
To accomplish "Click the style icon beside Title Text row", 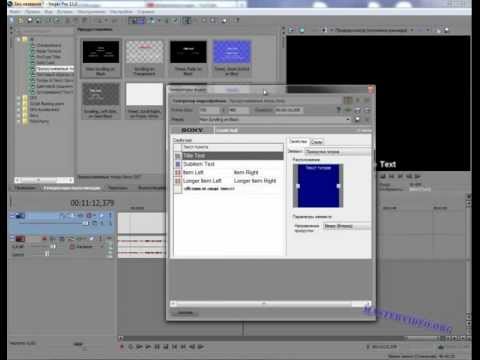I will (178, 156).
